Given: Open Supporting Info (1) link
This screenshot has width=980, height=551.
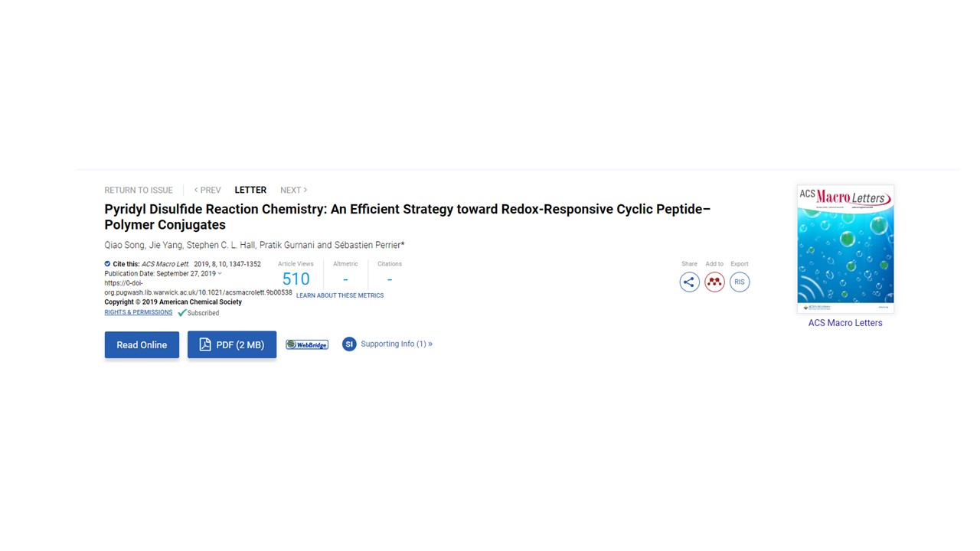Looking at the screenshot, I should tap(396, 344).
